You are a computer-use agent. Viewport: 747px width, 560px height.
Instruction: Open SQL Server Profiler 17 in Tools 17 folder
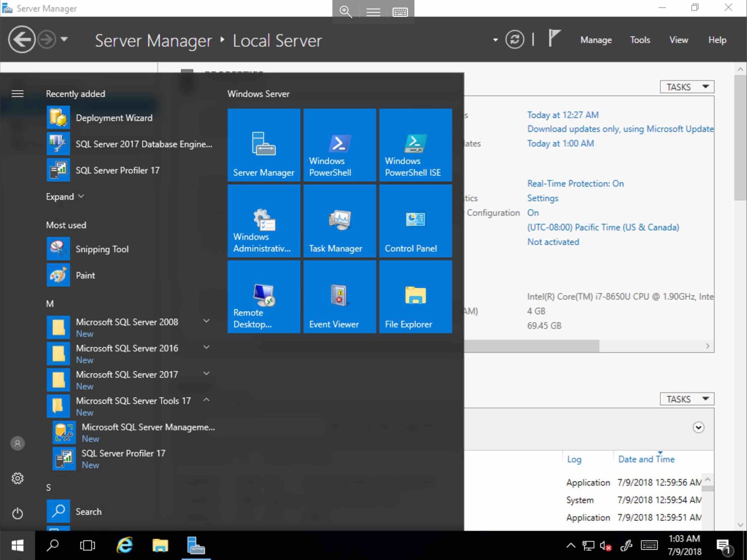134,459
